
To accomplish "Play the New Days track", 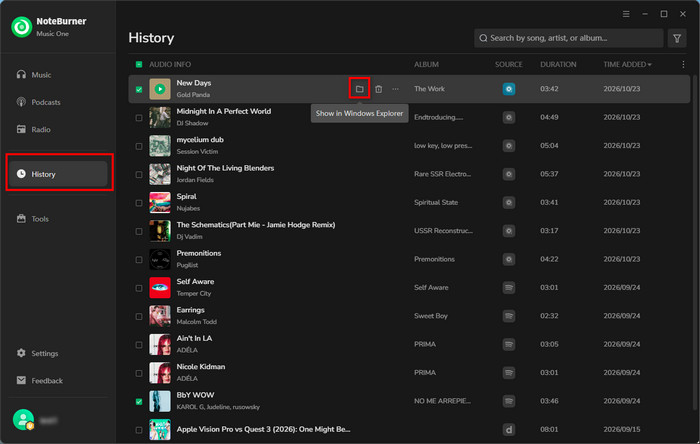I will click(x=160, y=89).
